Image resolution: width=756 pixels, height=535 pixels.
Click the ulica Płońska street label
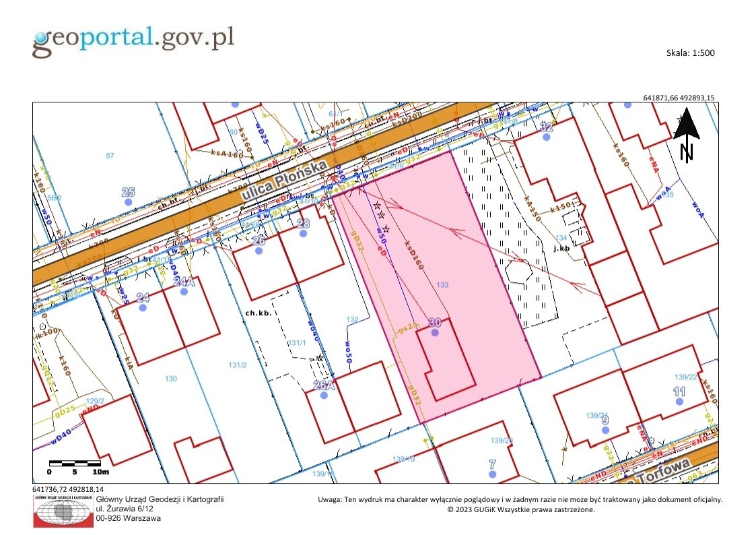(284, 181)
